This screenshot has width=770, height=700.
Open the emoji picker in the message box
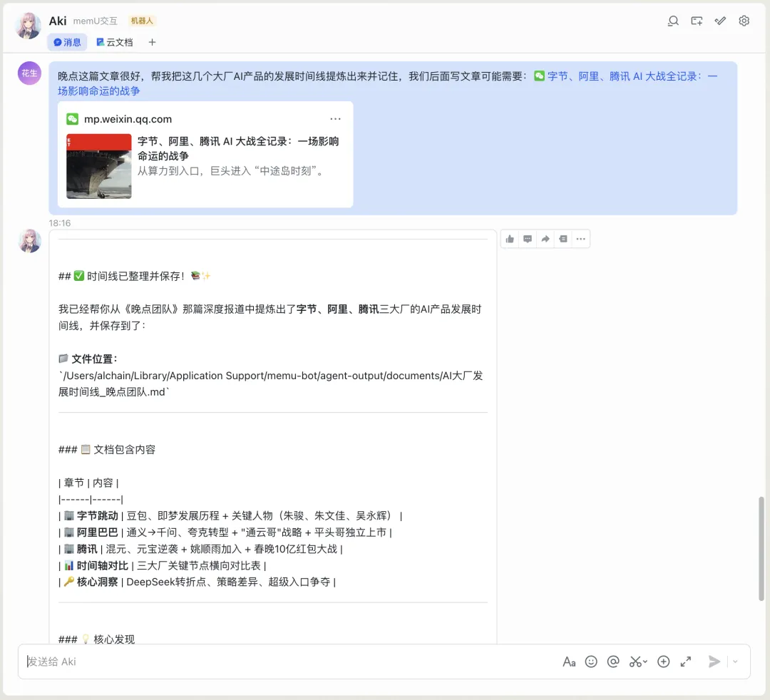coord(591,662)
